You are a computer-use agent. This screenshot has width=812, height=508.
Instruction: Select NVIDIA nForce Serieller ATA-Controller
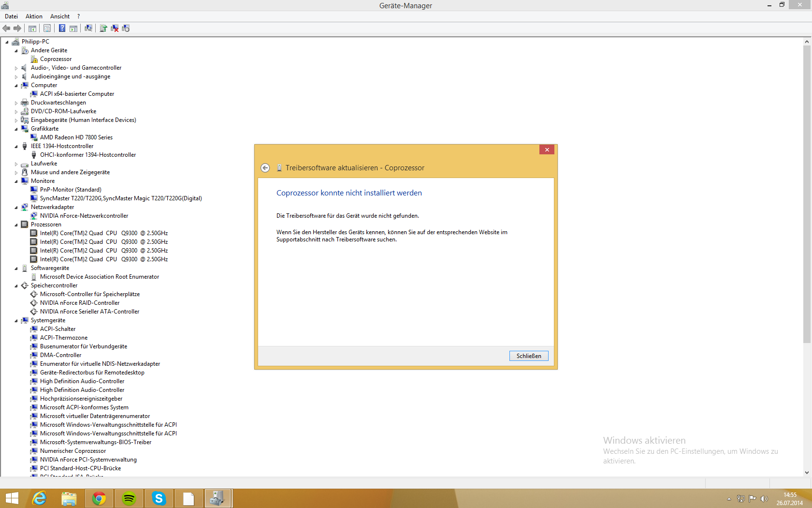(89, 312)
